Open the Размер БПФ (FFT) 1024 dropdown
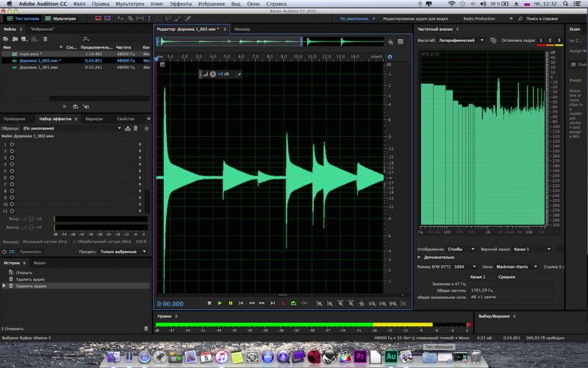Image resolution: width=588 pixels, height=368 pixels. point(465,266)
